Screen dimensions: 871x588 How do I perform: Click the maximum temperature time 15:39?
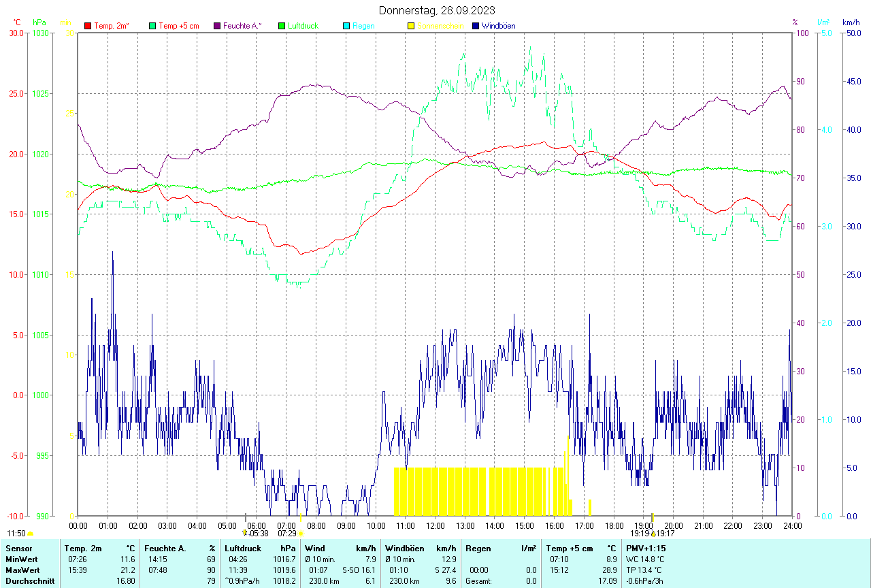click(77, 570)
